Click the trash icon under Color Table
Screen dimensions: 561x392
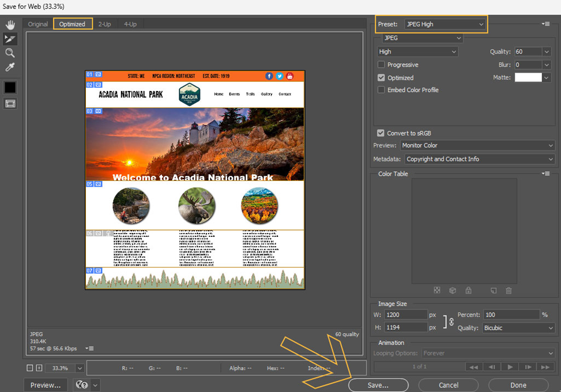(509, 291)
